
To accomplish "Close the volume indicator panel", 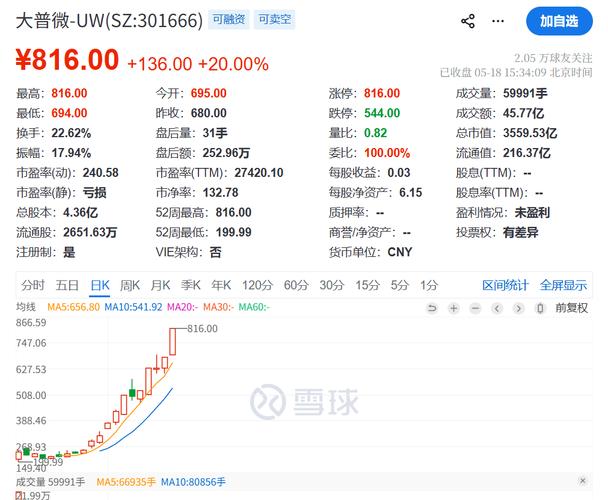I will [582, 481].
